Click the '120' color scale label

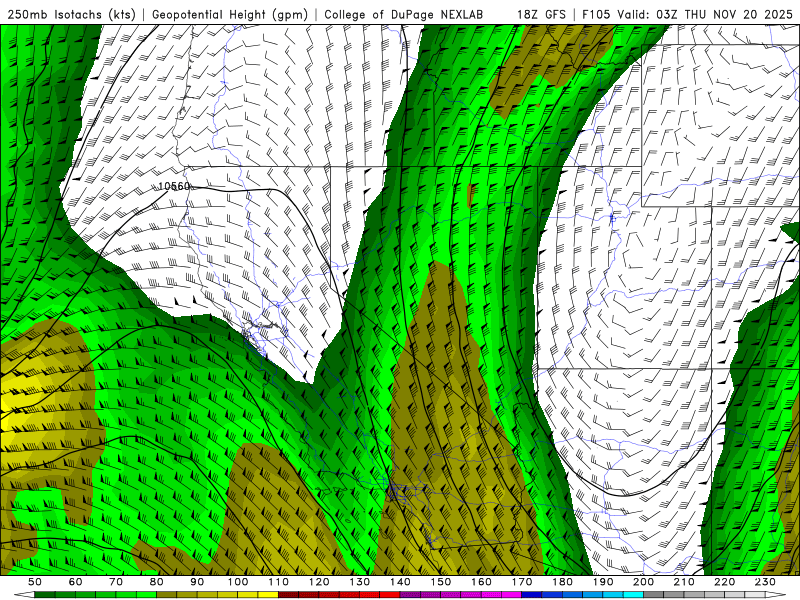point(319,582)
